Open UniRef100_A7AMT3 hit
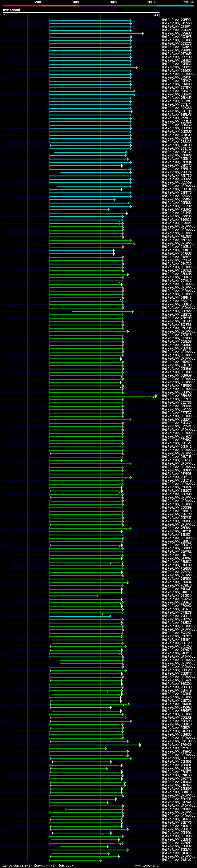The width and height of the screenshot is (197, 868). (177, 772)
